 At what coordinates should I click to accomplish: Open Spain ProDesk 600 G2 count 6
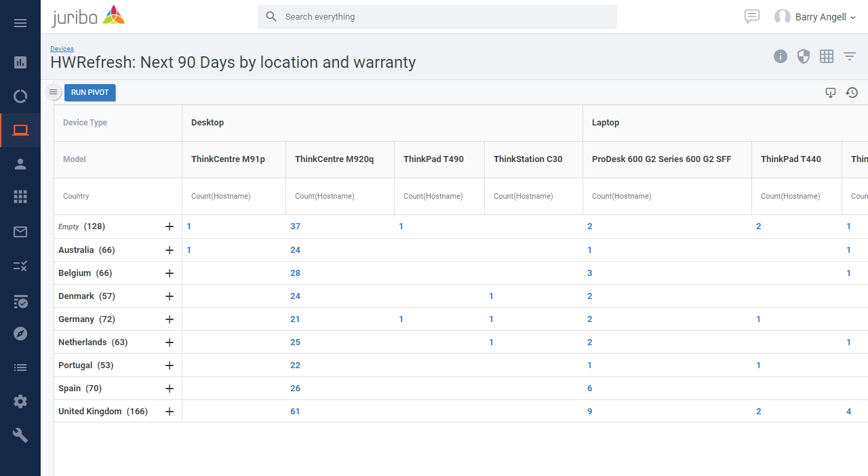pos(590,389)
